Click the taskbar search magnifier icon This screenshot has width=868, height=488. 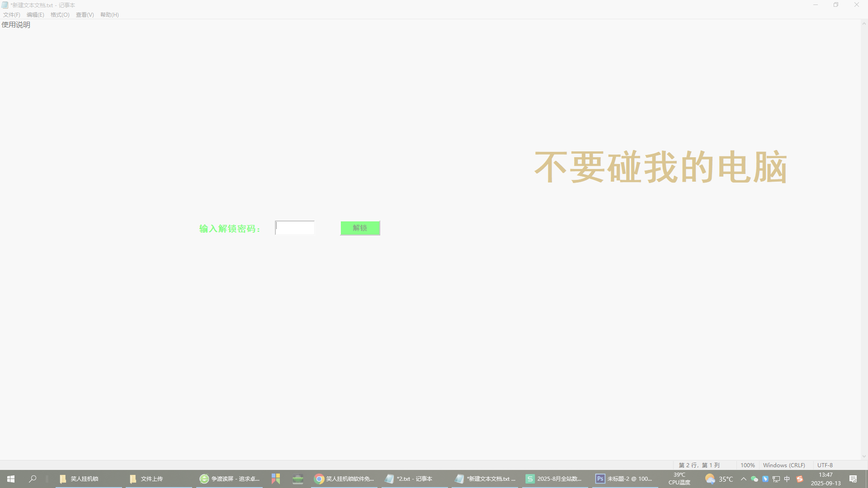coord(33,479)
